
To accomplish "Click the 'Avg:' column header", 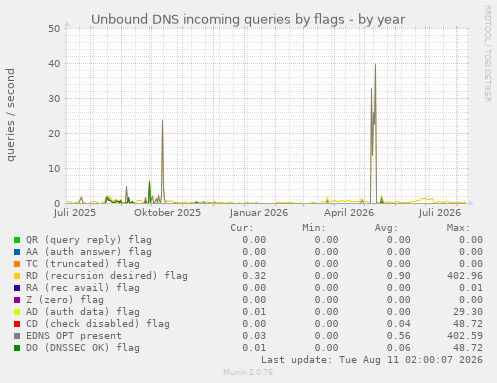I will [386, 228].
